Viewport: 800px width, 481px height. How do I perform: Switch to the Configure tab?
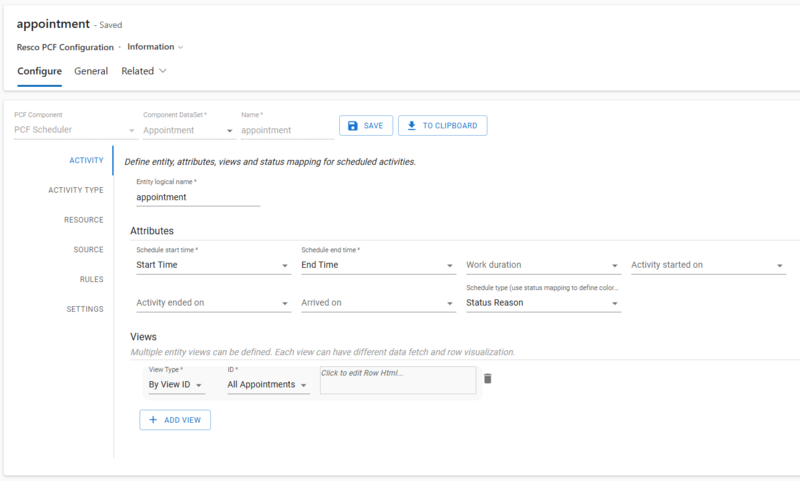[x=39, y=71]
